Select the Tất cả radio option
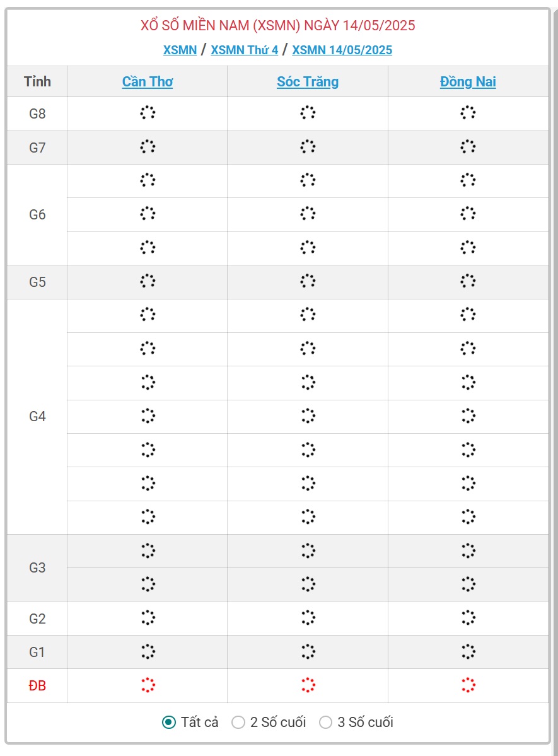The width and height of the screenshot is (558, 756). point(169,723)
